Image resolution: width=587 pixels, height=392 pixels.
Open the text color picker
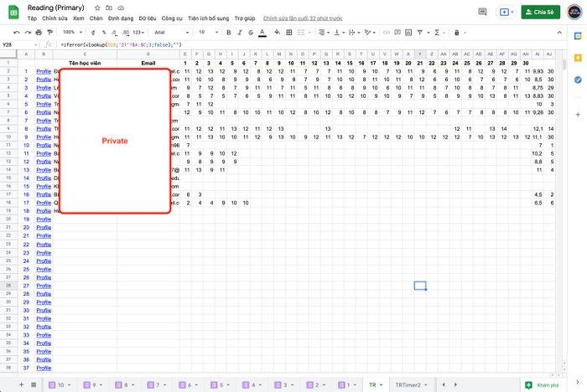click(x=262, y=33)
